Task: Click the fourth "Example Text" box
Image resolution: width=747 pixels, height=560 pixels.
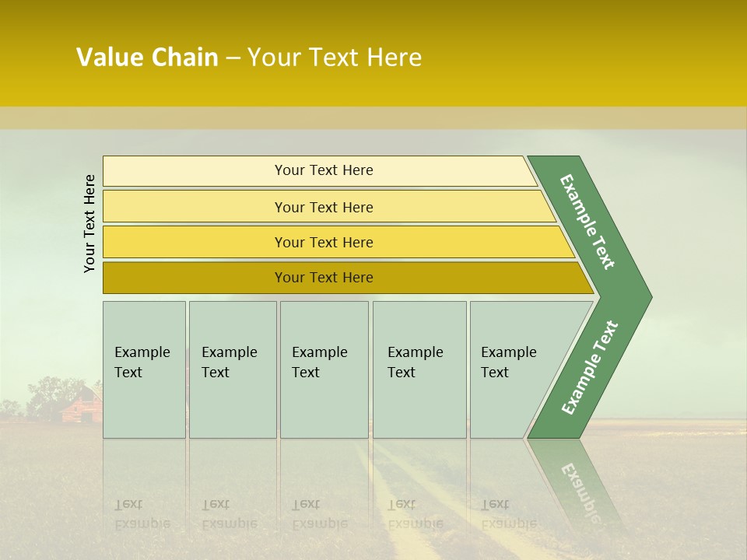Action: click(x=419, y=369)
